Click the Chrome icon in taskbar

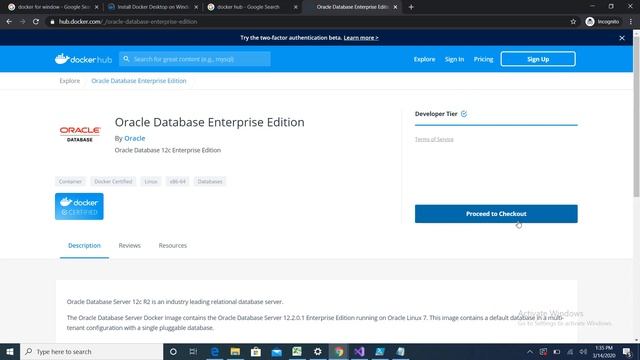(x=339, y=351)
